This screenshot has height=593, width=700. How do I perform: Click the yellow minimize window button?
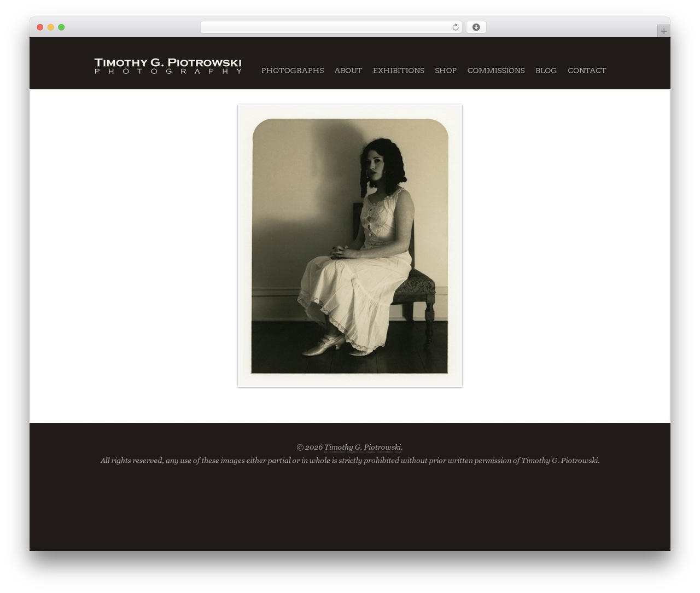[x=51, y=27]
